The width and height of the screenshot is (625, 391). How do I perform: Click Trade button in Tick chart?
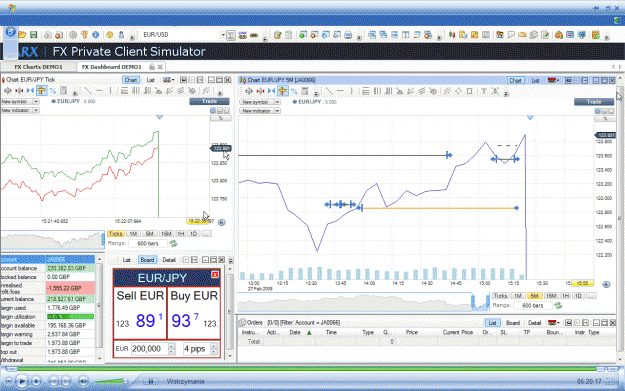coord(209,101)
